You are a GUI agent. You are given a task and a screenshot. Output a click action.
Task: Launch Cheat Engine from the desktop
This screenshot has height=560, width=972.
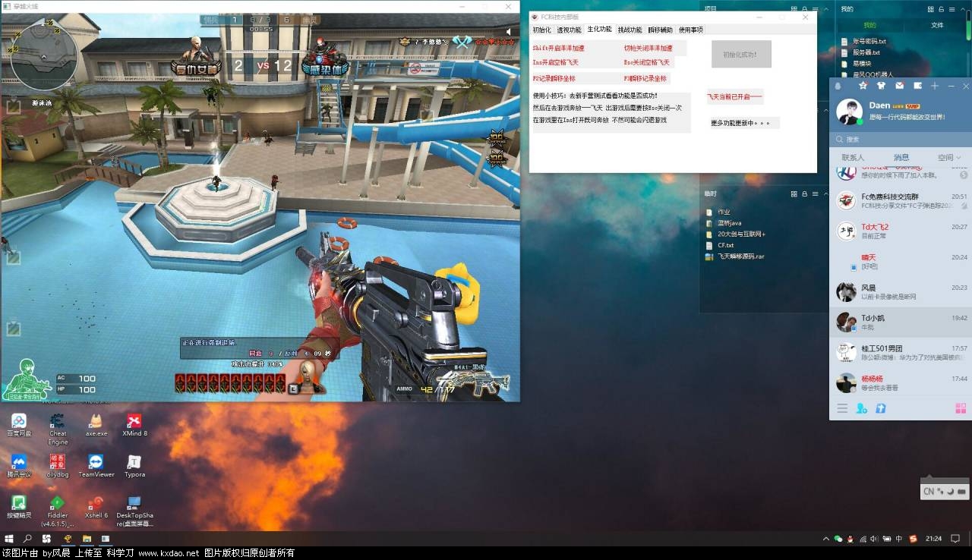point(58,429)
